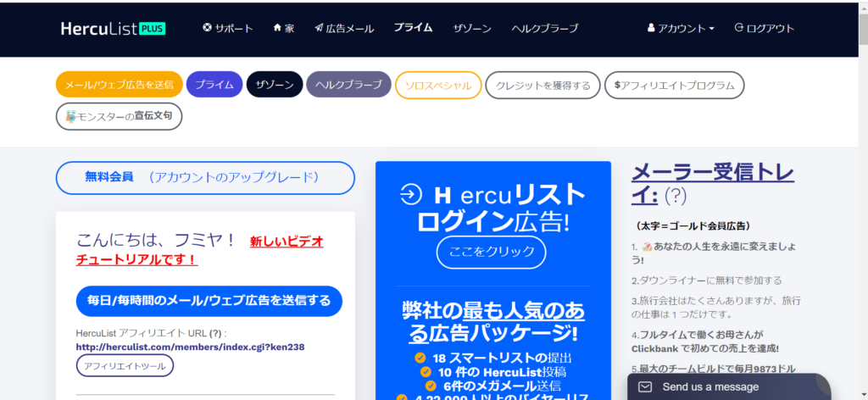The width and height of the screenshot is (868, 400).
Task: Open the アフィリエイトツール button
Action: (x=125, y=366)
